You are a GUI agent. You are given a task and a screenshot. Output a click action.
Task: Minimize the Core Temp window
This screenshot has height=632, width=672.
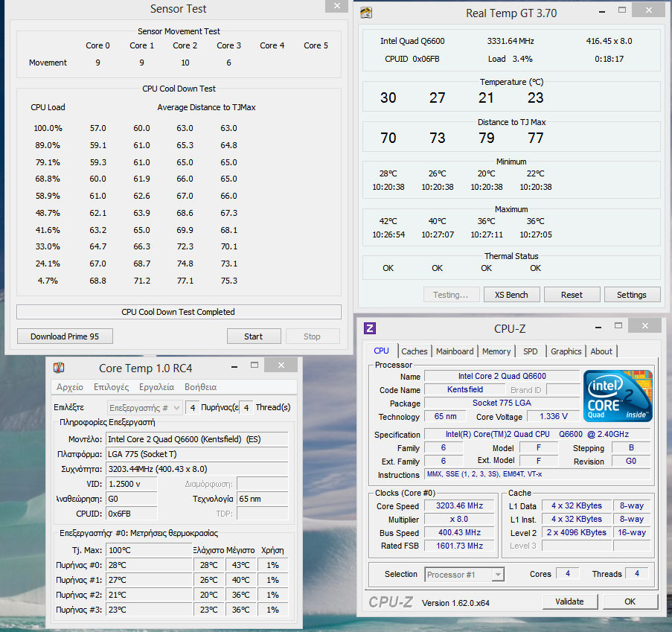point(234,367)
